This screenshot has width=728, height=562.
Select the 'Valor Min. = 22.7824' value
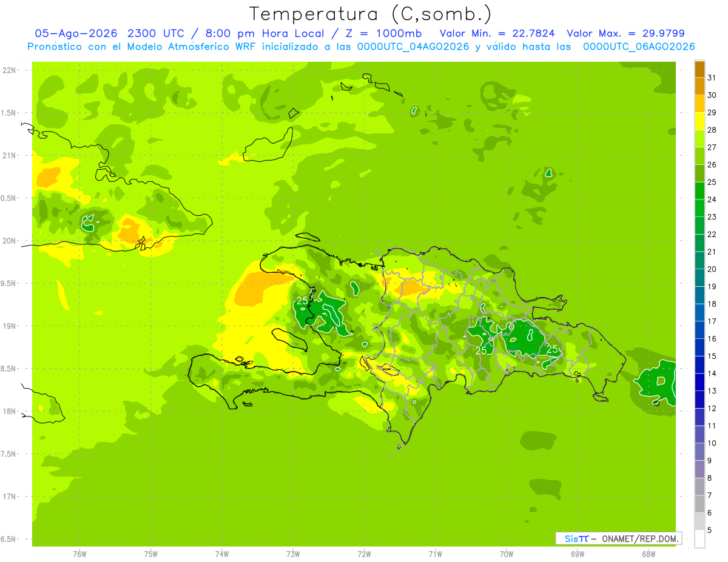point(497,33)
